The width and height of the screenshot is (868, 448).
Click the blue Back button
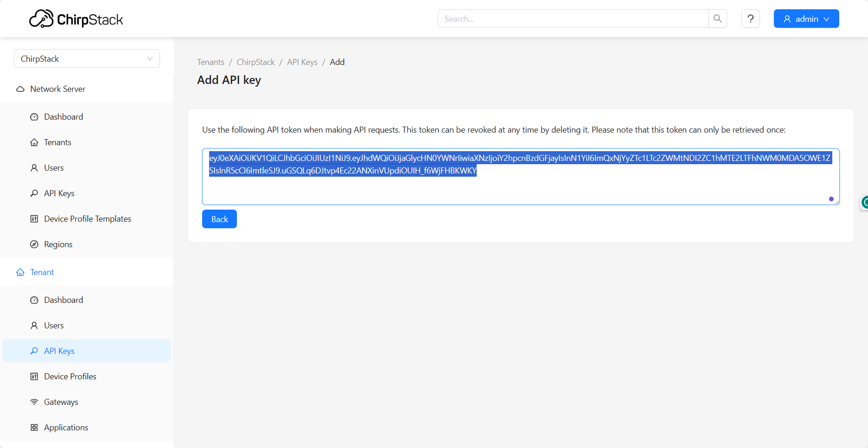(x=219, y=219)
